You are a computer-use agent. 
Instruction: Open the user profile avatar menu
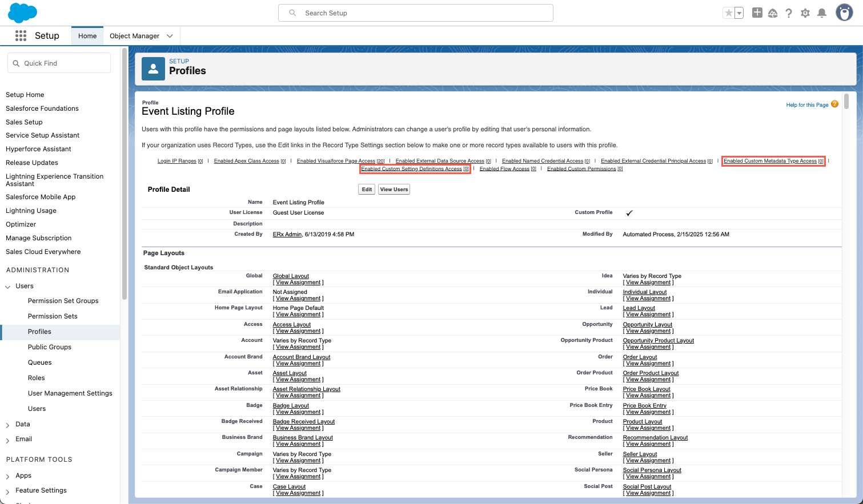[844, 13]
